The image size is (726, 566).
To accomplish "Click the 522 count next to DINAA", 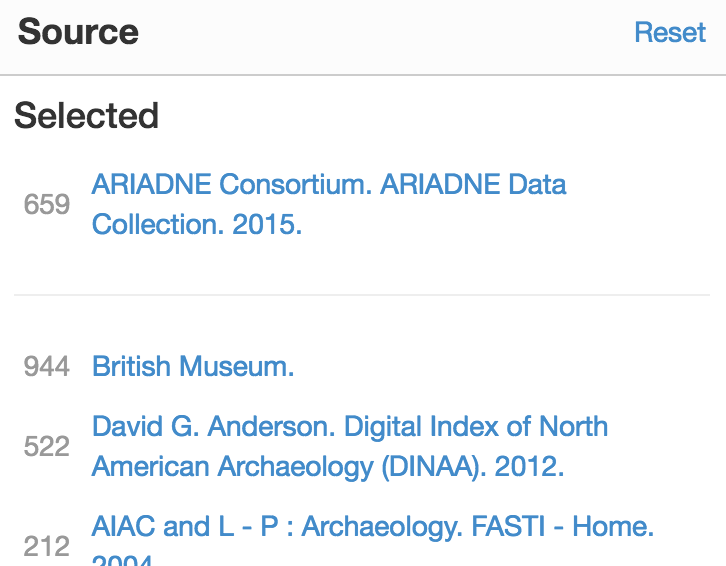I will (47, 447).
